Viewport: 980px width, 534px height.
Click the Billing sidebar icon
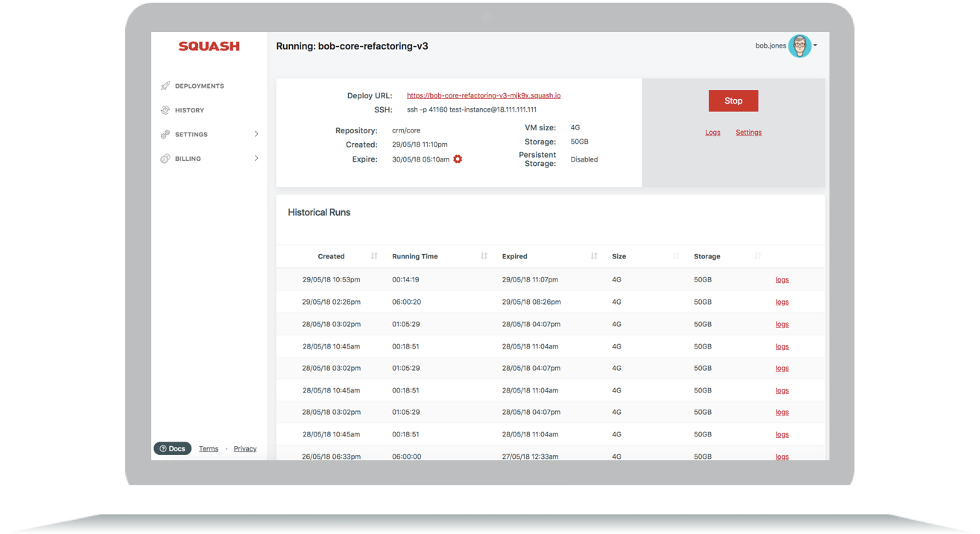pyautogui.click(x=165, y=159)
